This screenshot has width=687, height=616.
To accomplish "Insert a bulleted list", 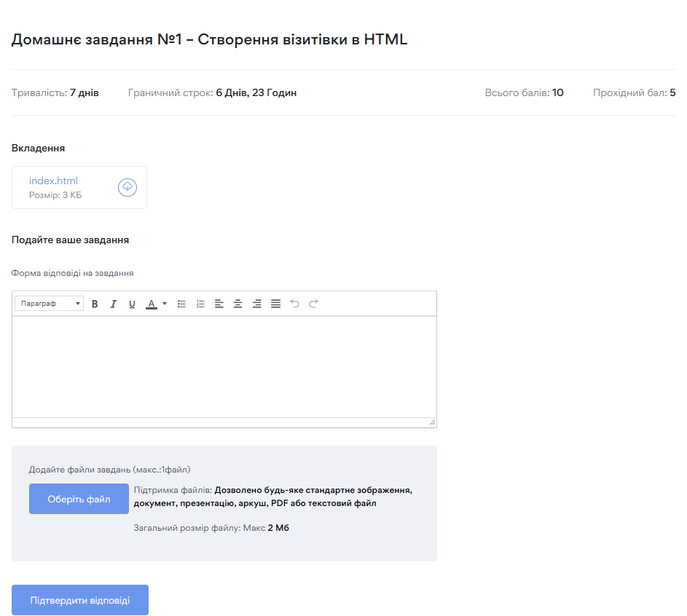I will pos(181,304).
